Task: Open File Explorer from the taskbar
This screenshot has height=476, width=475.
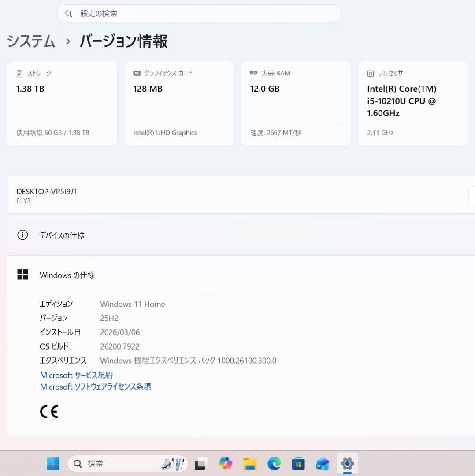Action: click(250, 464)
